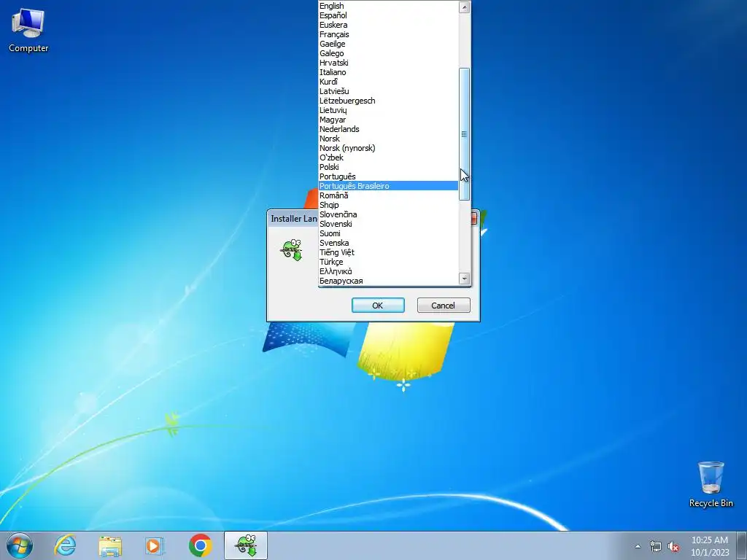Pick O'zbek as installer language

388,157
